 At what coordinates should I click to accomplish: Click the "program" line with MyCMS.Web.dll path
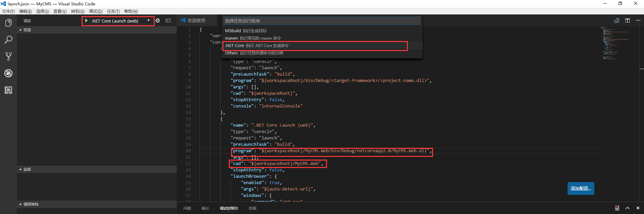click(x=331, y=151)
